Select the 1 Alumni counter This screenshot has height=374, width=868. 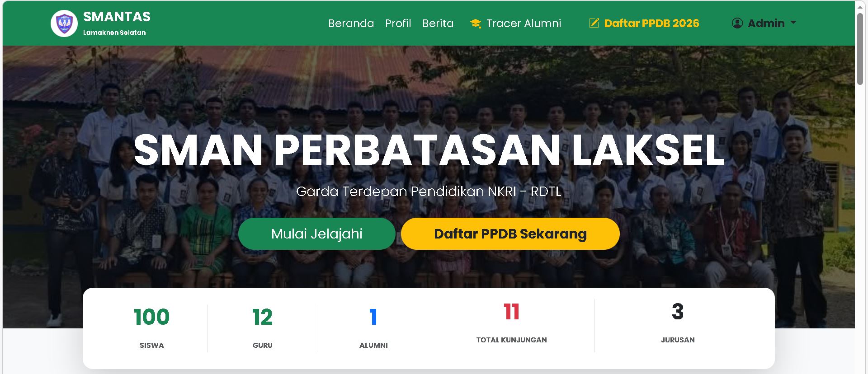[373, 317]
